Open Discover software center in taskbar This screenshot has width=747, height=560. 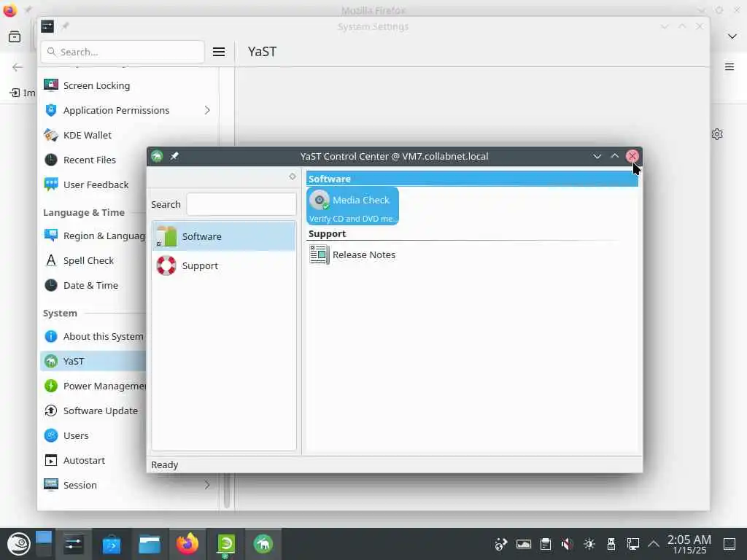point(112,544)
